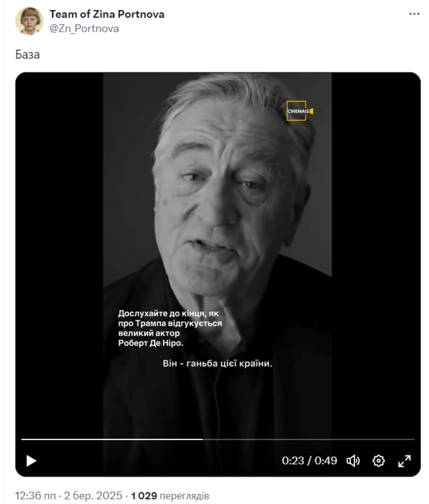
Task: Open video settings gear
Action: point(379,460)
